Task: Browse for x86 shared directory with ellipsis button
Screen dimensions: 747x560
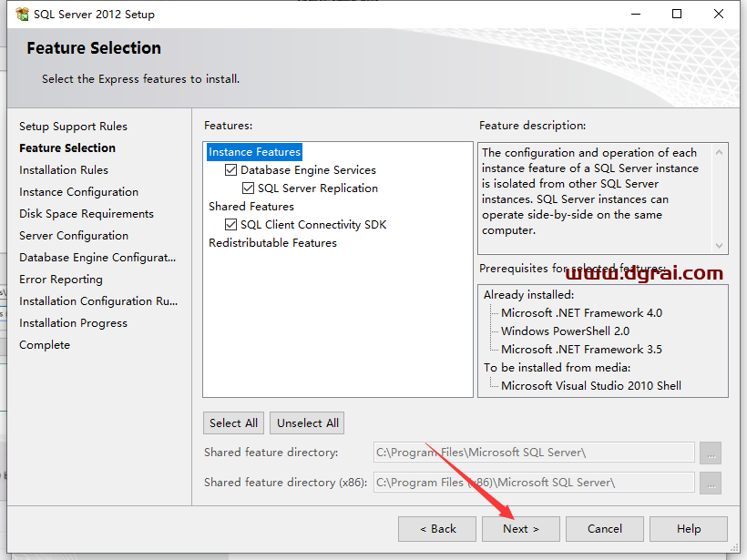Action: [711, 483]
